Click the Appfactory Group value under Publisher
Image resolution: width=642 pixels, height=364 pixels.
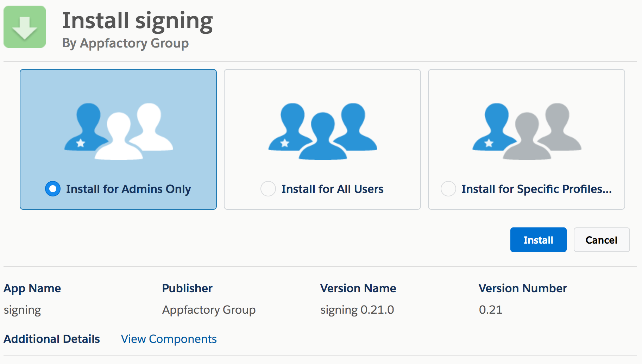pos(209,310)
